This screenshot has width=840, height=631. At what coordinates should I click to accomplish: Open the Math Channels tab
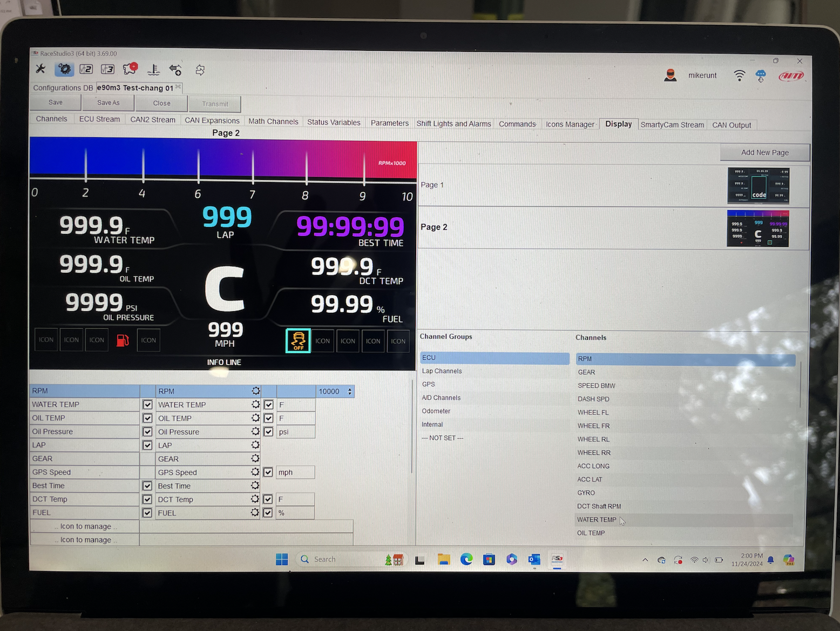[x=273, y=121]
